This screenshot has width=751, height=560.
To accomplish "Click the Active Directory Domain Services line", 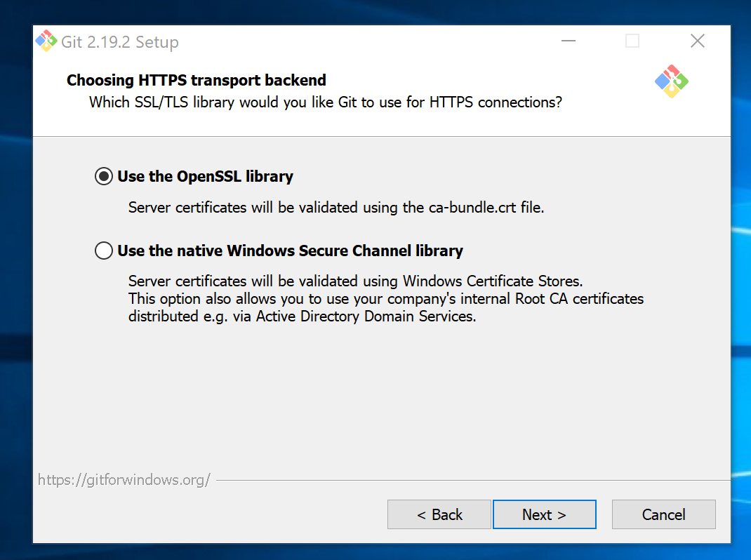I will 303,316.
